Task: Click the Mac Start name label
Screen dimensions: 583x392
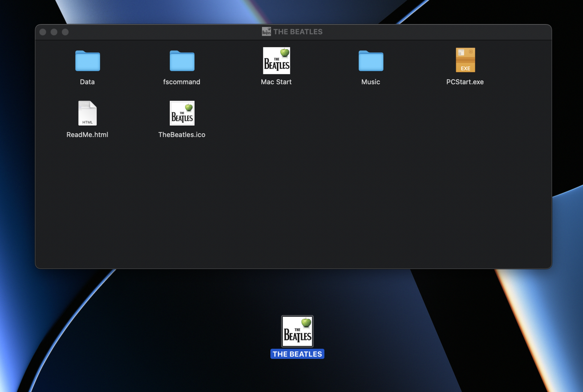Action: (276, 82)
